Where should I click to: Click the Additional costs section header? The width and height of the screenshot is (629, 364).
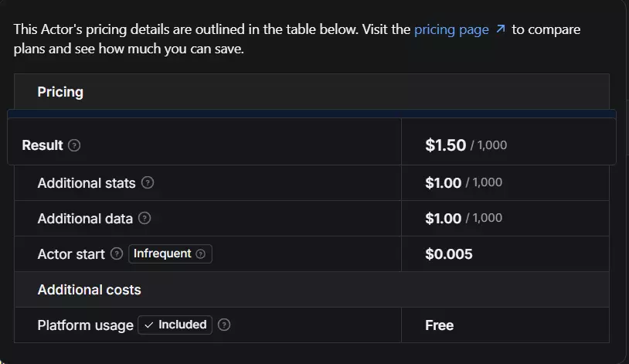tap(90, 290)
